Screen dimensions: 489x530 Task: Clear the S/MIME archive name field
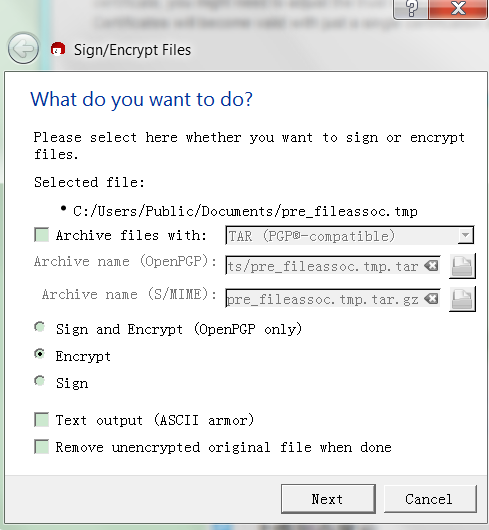point(431,299)
